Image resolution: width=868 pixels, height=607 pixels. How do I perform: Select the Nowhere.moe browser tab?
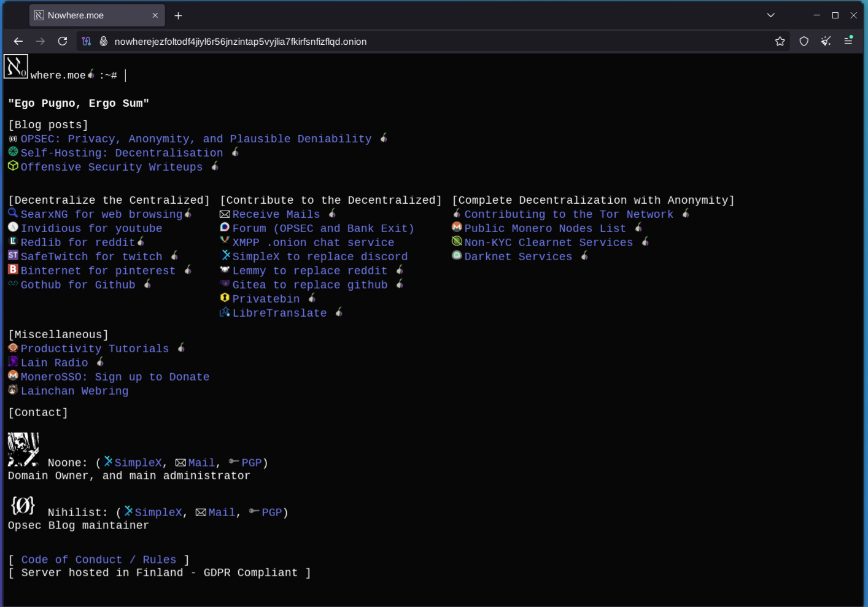point(97,15)
